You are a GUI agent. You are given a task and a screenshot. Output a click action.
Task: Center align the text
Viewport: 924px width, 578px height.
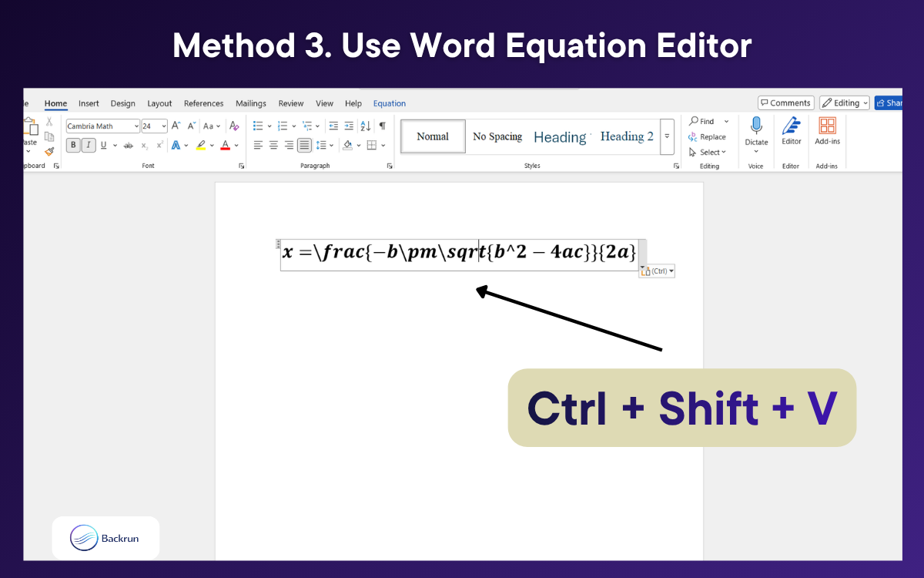tap(273, 145)
